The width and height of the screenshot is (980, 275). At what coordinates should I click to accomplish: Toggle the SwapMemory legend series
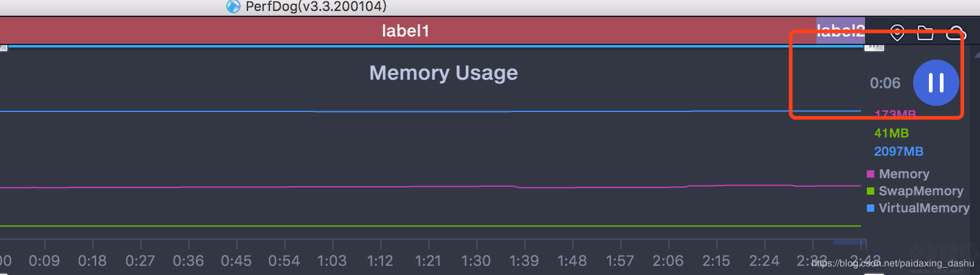[x=920, y=191]
